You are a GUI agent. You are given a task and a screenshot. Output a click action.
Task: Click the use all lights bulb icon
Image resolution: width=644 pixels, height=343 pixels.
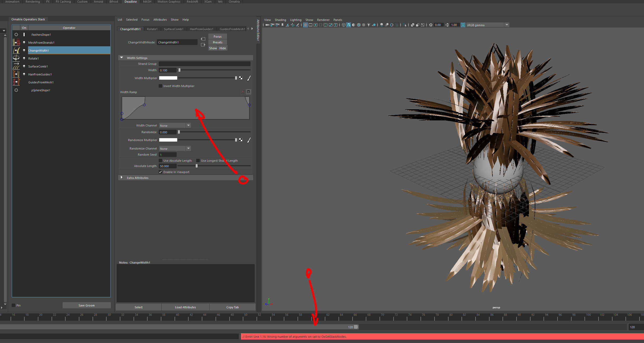tap(369, 25)
